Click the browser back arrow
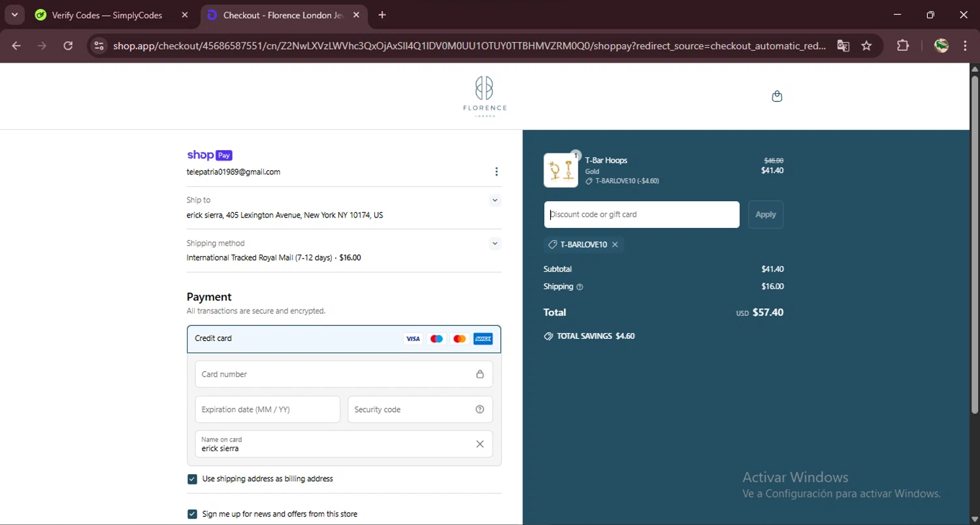 click(16, 46)
